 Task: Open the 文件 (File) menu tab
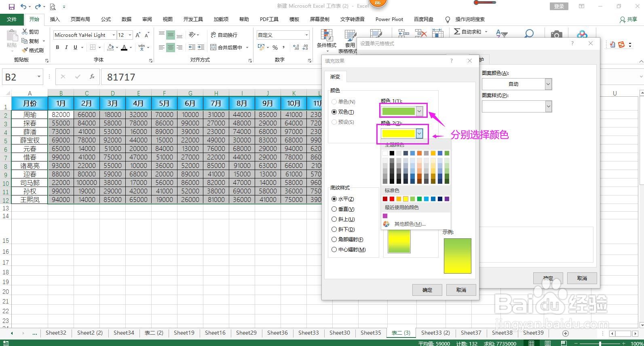click(x=12, y=19)
